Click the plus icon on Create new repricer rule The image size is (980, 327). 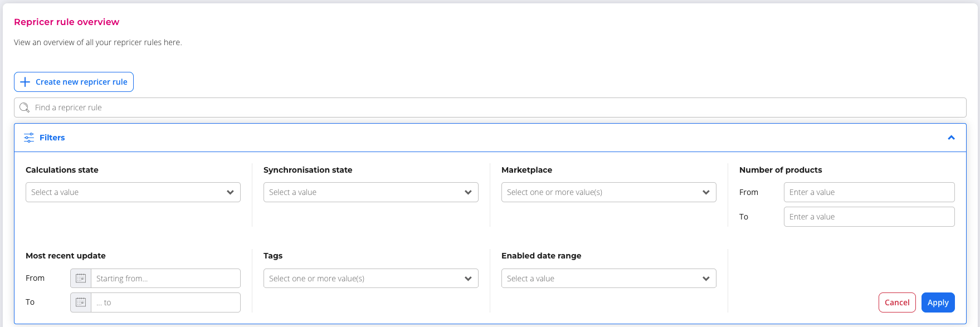[x=25, y=82]
